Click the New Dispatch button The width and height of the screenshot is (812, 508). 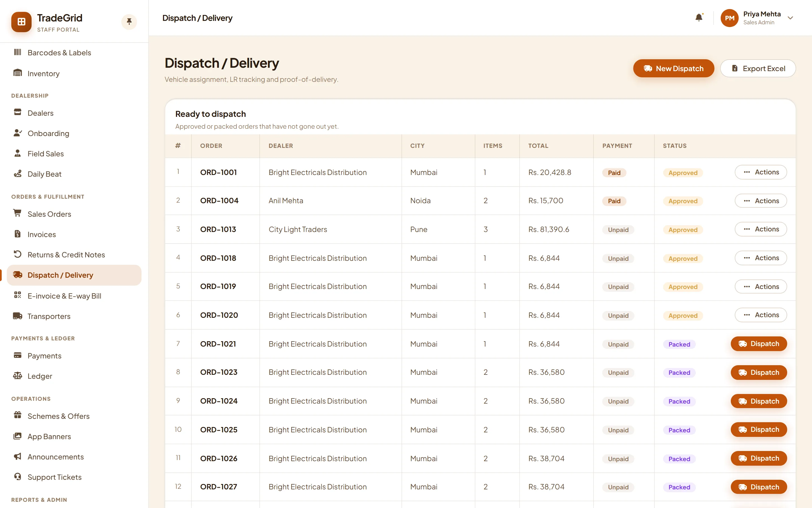(x=673, y=69)
